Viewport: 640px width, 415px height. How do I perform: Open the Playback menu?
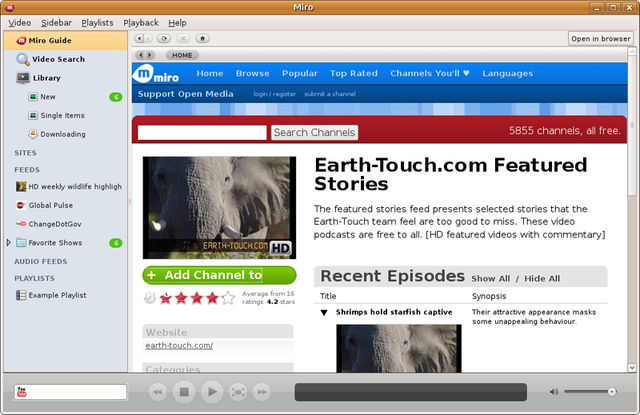click(x=141, y=23)
